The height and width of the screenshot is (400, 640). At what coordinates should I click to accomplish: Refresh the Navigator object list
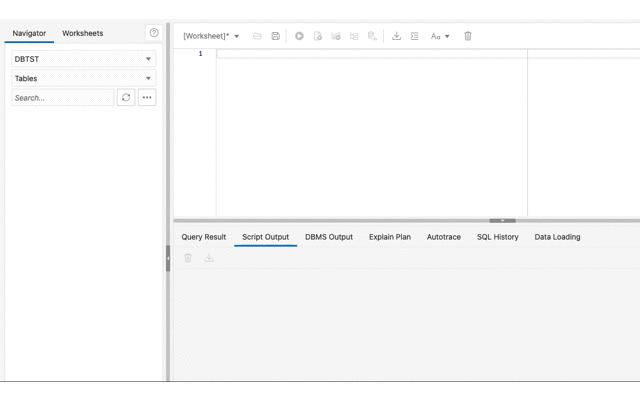(126, 98)
